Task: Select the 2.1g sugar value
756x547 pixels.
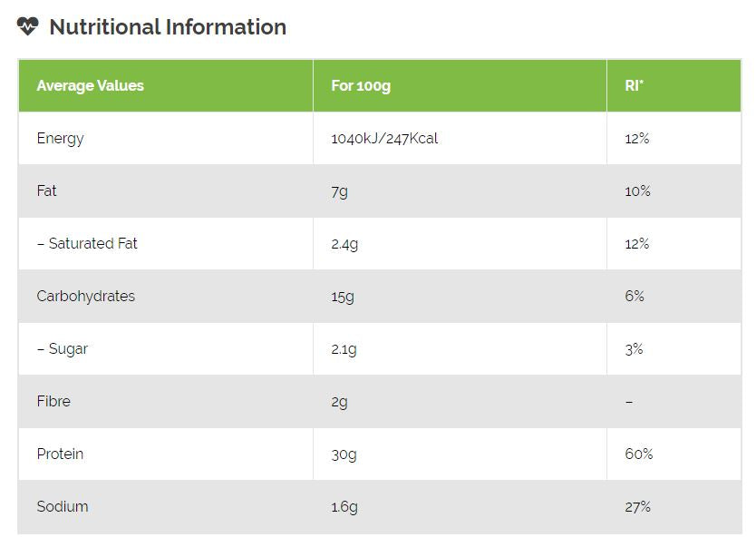Action: [x=344, y=349]
